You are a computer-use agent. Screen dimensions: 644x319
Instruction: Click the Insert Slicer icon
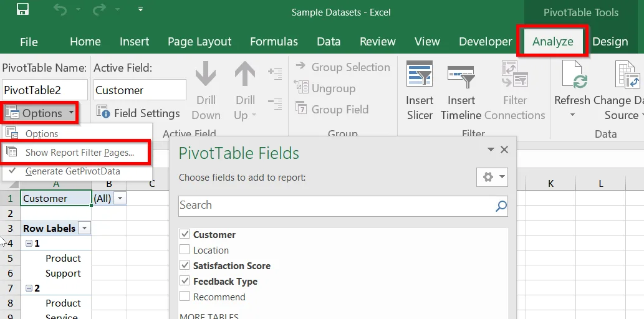coord(420,74)
